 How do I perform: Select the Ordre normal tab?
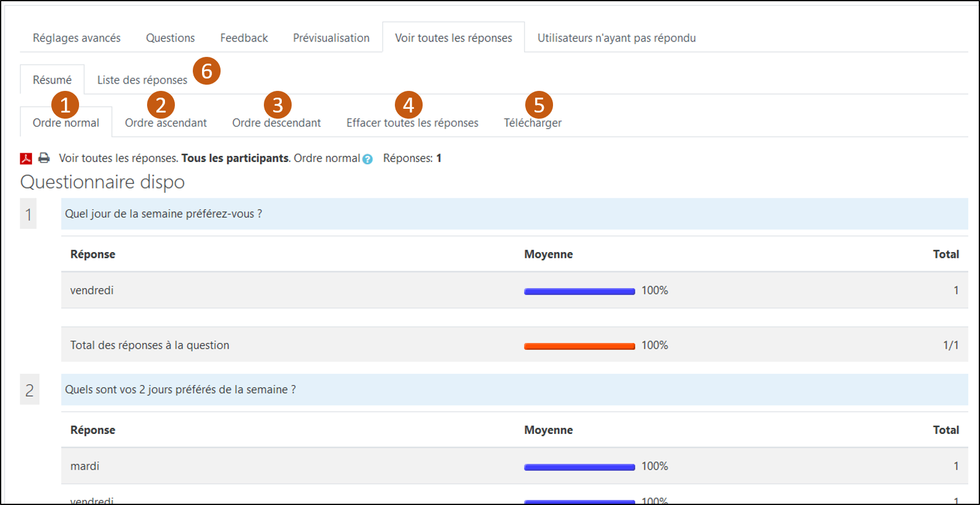(x=65, y=124)
